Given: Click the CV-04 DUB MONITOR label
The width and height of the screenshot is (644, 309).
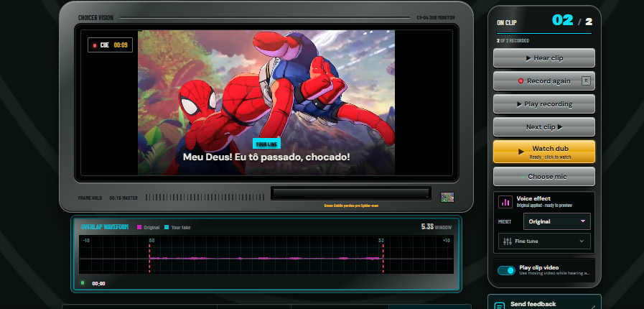Looking at the screenshot, I should click(436, 18).
